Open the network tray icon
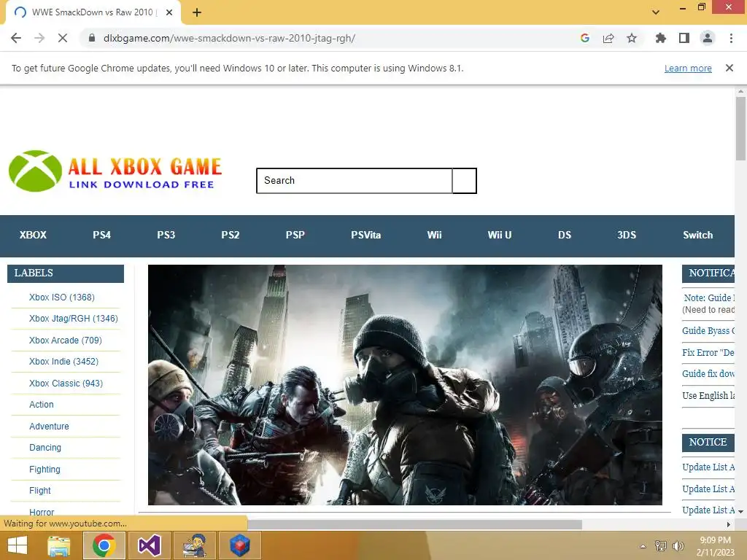This screenshot has height=560, width=747. (x=661, y=546)
